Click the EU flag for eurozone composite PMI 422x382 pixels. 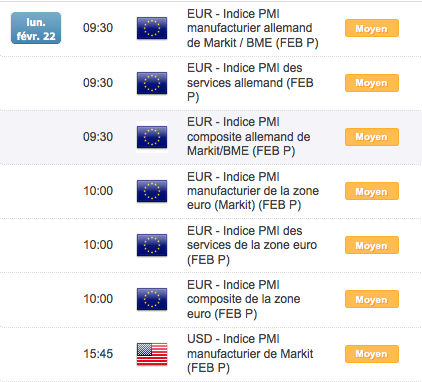(152, 299)
